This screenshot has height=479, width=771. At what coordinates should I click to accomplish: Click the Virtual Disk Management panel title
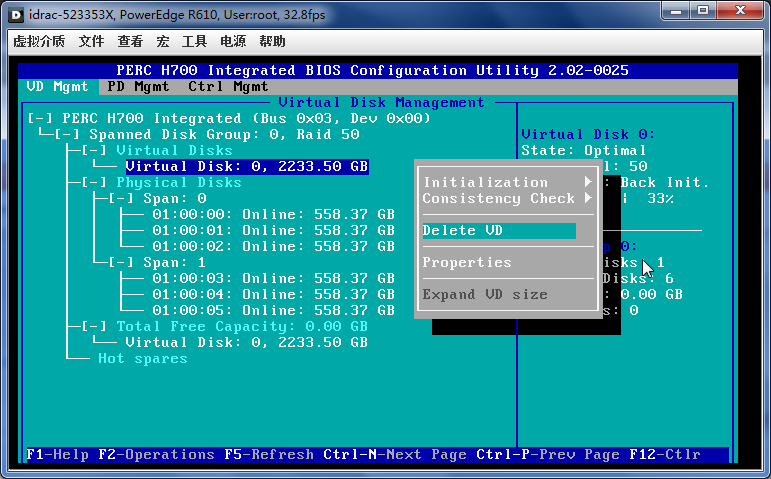coord(382,102)
